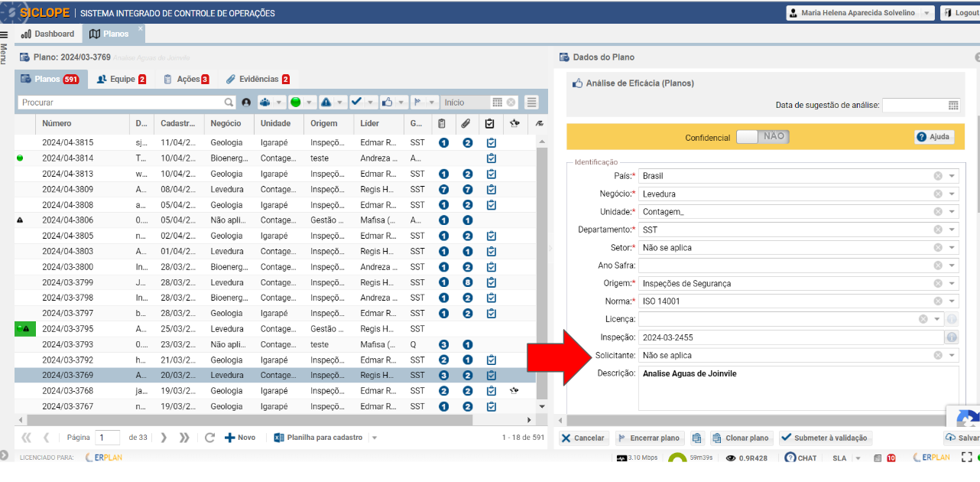Click info icon next to Inspeção field
The image size is (980, 482).
coord(952,337)
